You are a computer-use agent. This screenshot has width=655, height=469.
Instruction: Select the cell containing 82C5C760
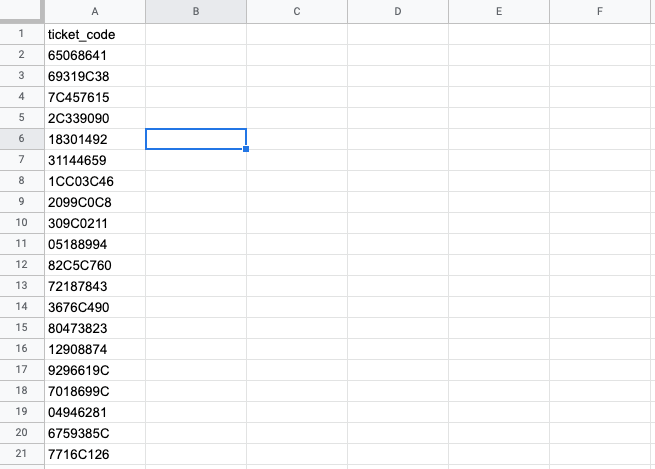click(x=95, y=265)
